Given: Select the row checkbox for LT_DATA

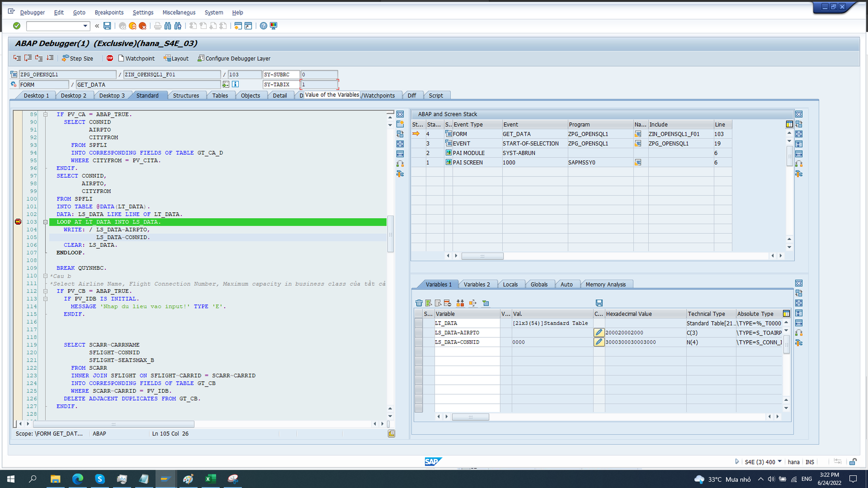Looking at the screenshot, I should (419, 323).
